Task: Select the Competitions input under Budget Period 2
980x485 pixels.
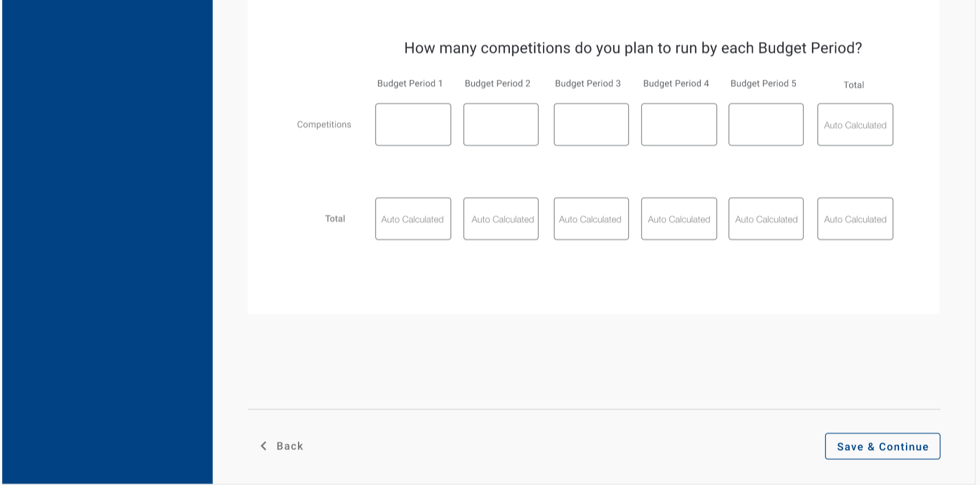Action: click(x=501, y=125)
